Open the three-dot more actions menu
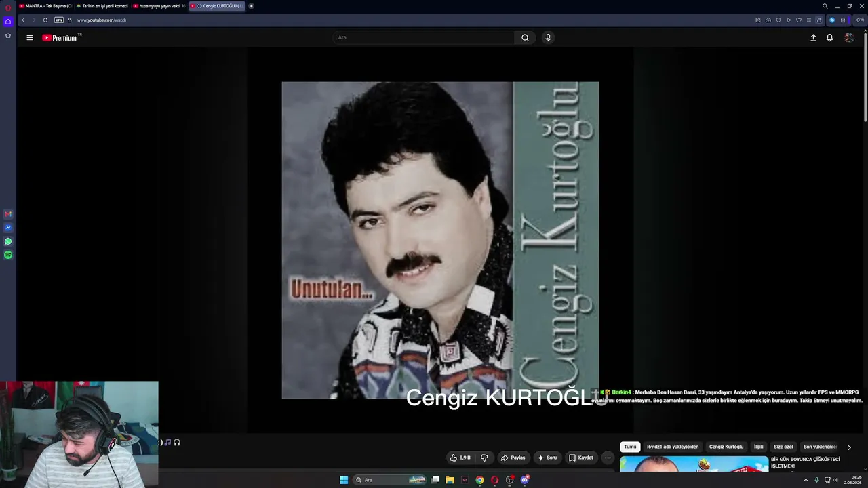Screen dimensions: 868x488 (x=608, y=457)
